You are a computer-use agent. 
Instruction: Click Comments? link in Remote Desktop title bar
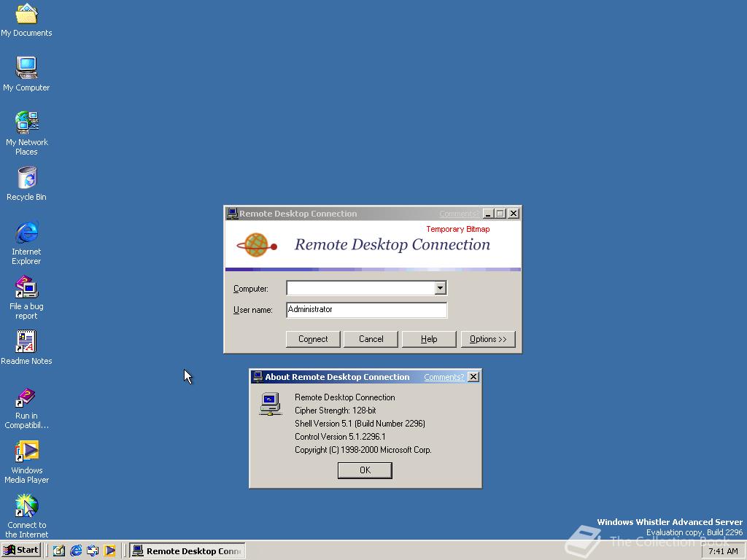(x=459, y=214)
